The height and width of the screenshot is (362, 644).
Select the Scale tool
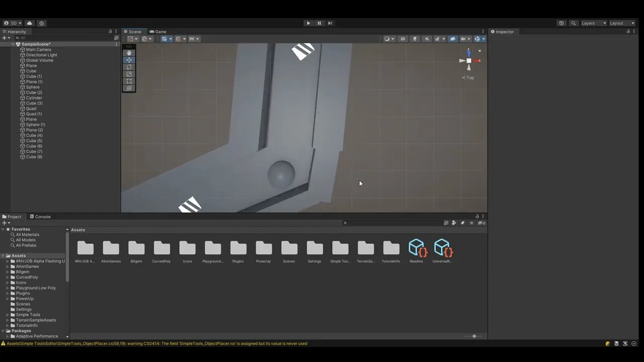coord(129,74)
